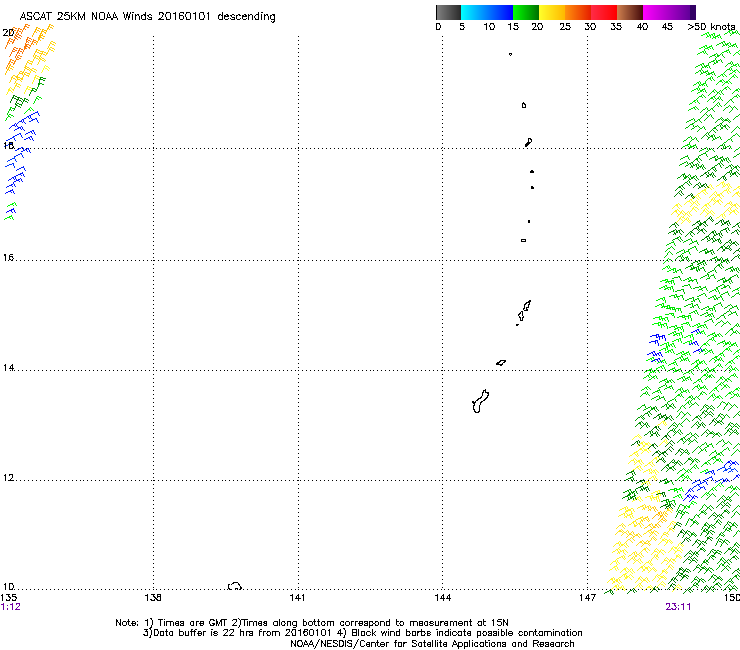Screen dimensions: 740x650
Task: Select latitude label '20' on the left axis
Action: click(8, 33)
